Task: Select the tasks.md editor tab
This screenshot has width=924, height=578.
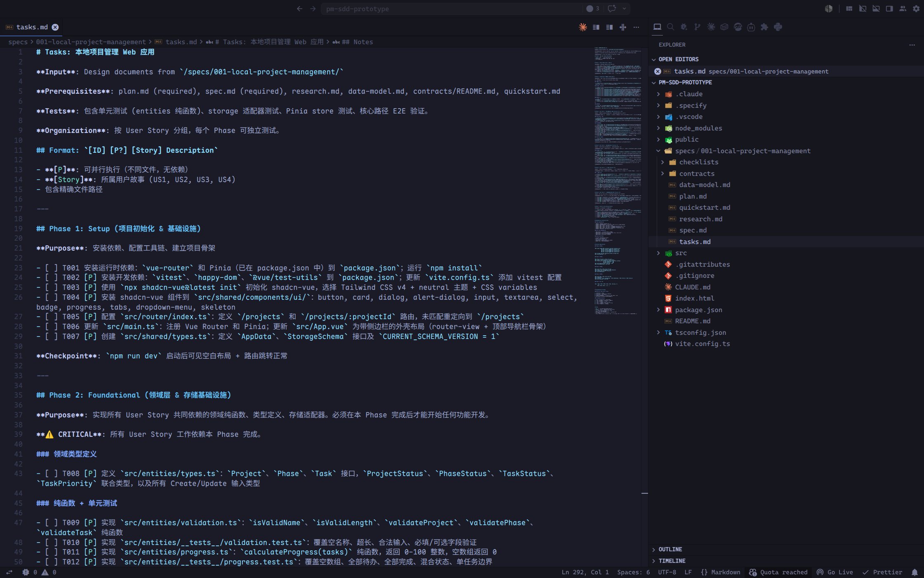Action: 32,27
